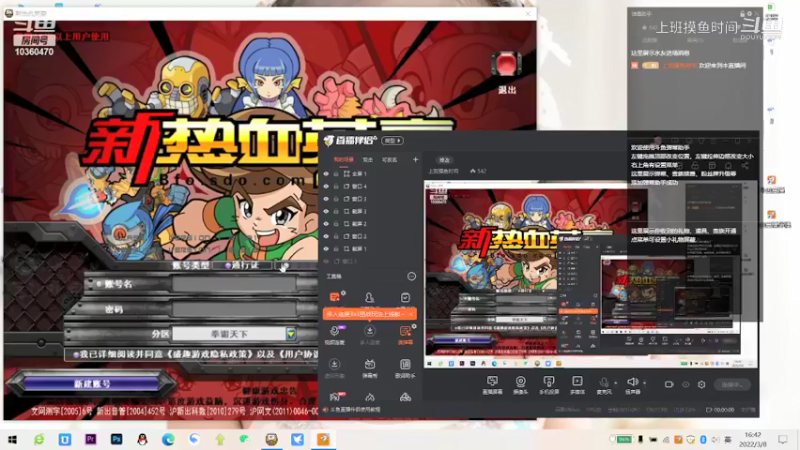Image resolution: width=800 pixels, height=450 pixels.
Task: Open the flame-shaped toolbox icon
Action: point(369,397)
